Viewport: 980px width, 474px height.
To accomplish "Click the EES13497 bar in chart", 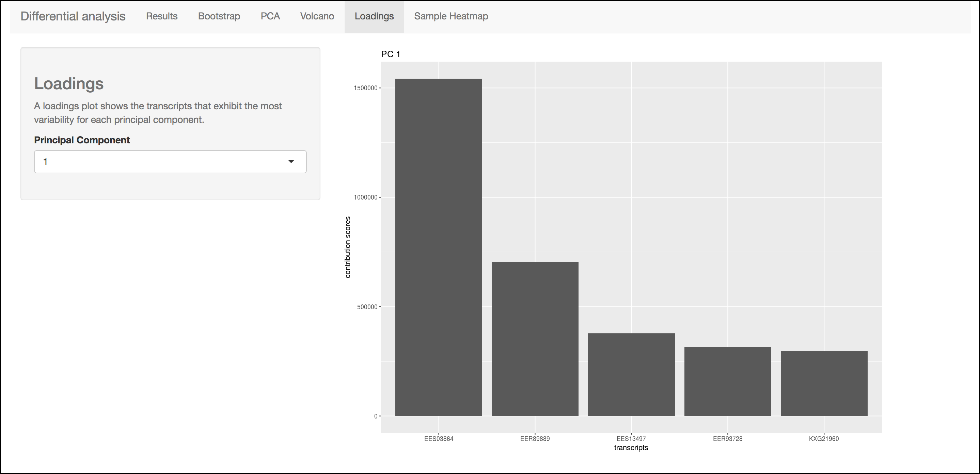I will (x=632, y=375).
